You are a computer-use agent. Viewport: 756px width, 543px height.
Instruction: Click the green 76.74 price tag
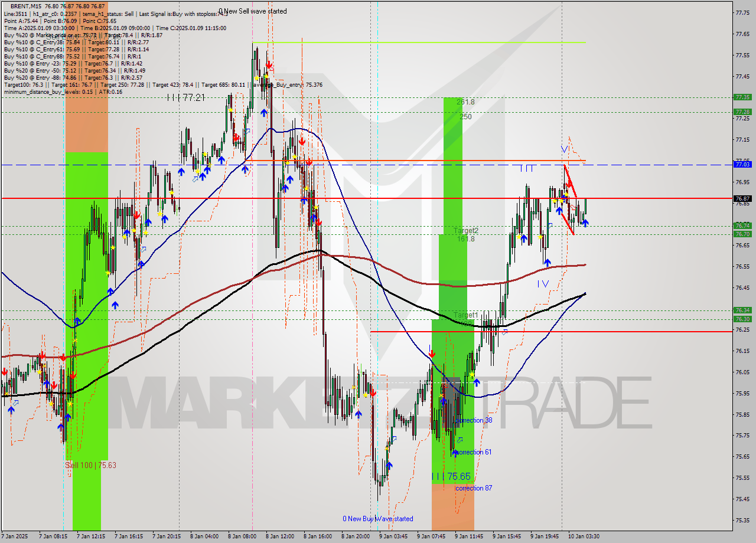[742, 225]
